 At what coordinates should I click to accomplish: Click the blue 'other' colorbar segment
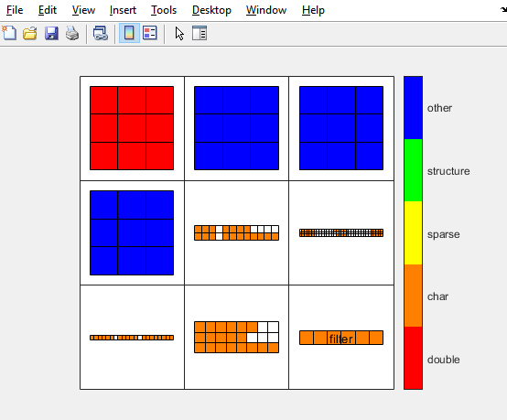click(413, 108)
